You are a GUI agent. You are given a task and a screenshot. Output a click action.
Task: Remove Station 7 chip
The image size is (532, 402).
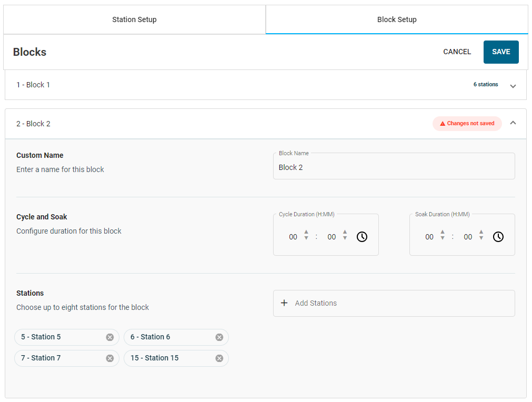point(110,358)
